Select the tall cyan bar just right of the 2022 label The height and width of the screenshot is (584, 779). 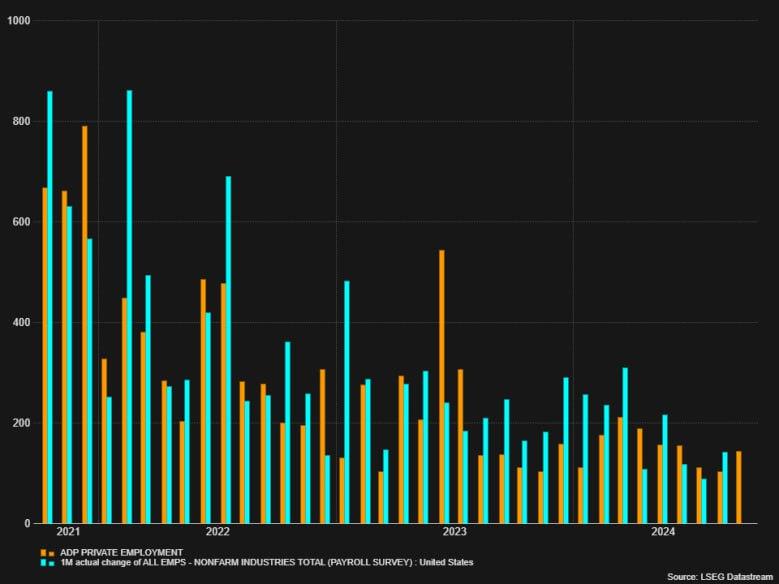[x=228, y=349]
